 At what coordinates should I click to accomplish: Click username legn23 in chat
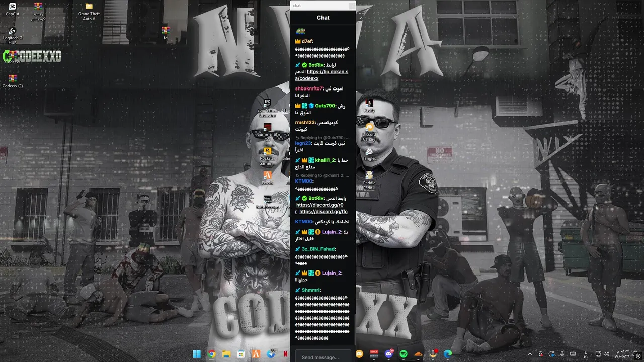point(303,143)
